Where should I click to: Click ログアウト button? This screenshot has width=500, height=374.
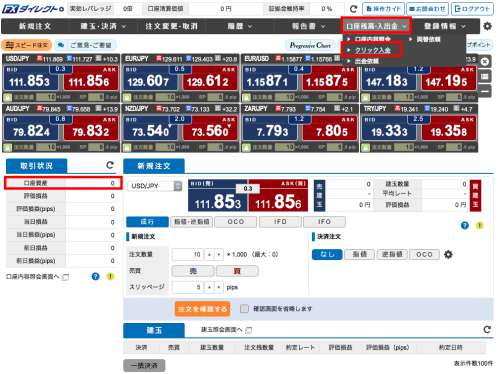pyautogui.click(x=473, y=9)
